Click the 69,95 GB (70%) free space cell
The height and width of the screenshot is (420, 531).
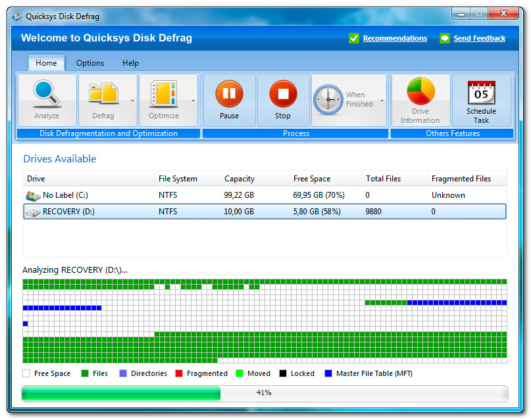coord(318,195)
